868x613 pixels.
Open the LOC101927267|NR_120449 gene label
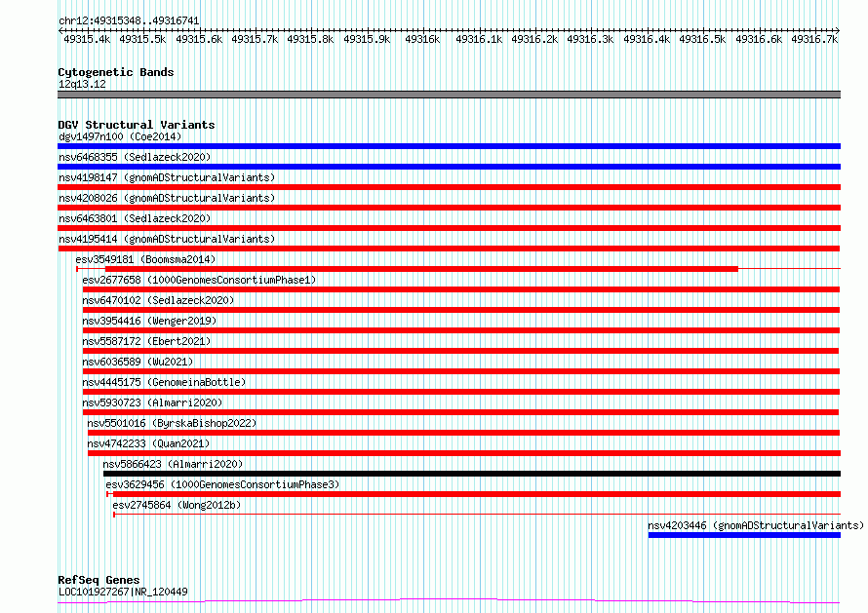(123, 592)
